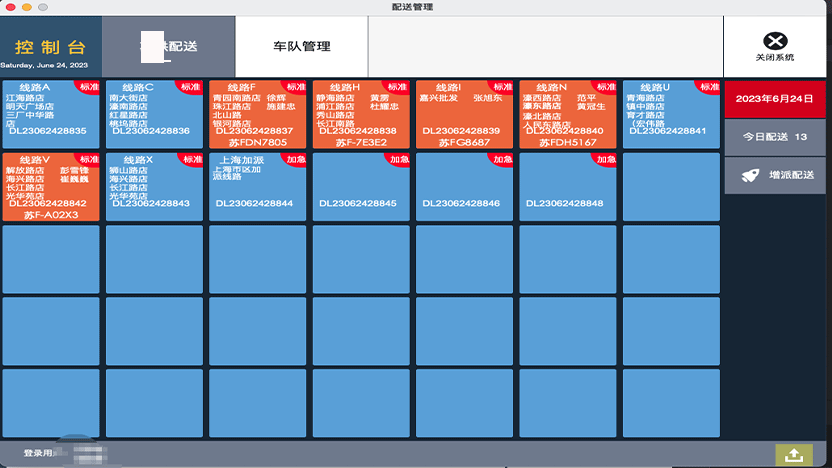832x468 pixels.
Task: Switch to the 车队管理 tab
Action: (x=301, y=47)
